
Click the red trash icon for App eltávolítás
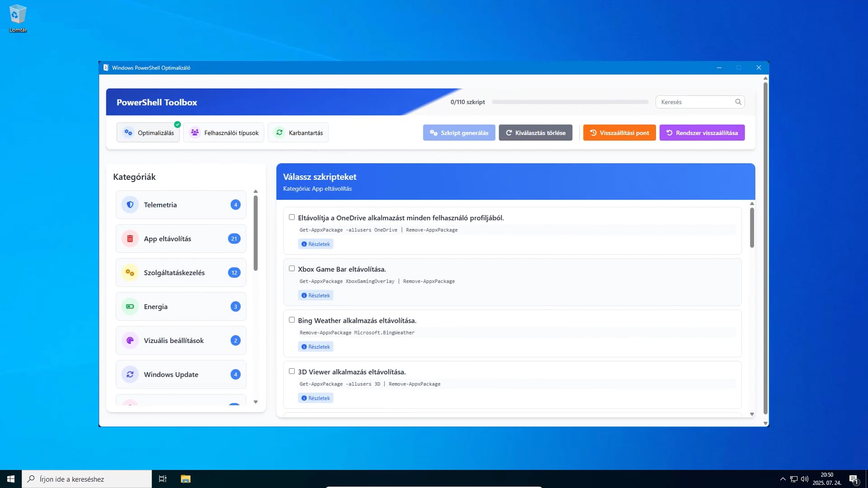[x=130, y=239]
